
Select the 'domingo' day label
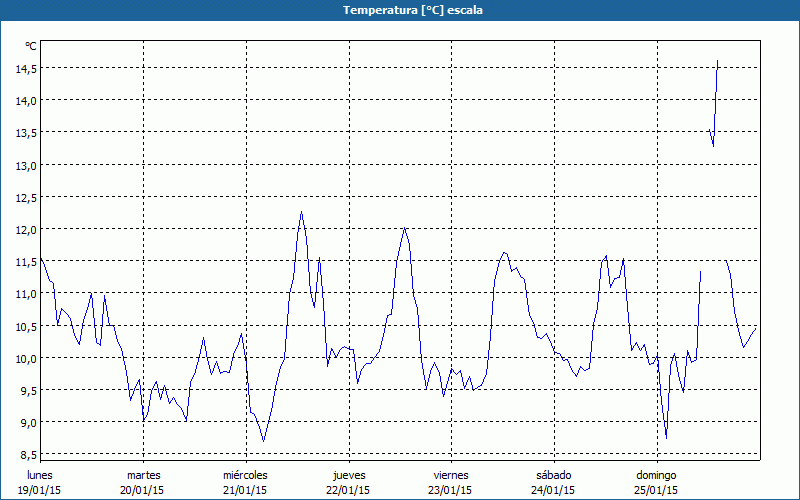[x=656, y=475]
